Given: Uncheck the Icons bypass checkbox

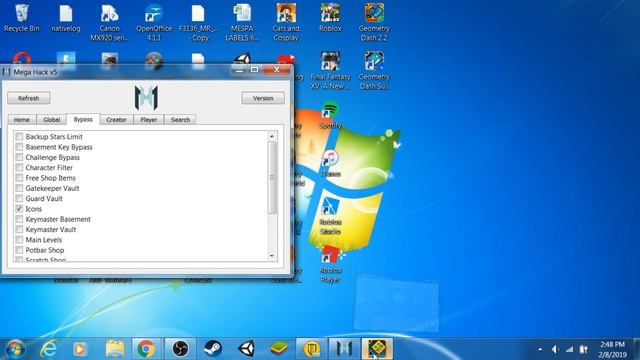Looking at the screenshot, I should coord(19,209).
